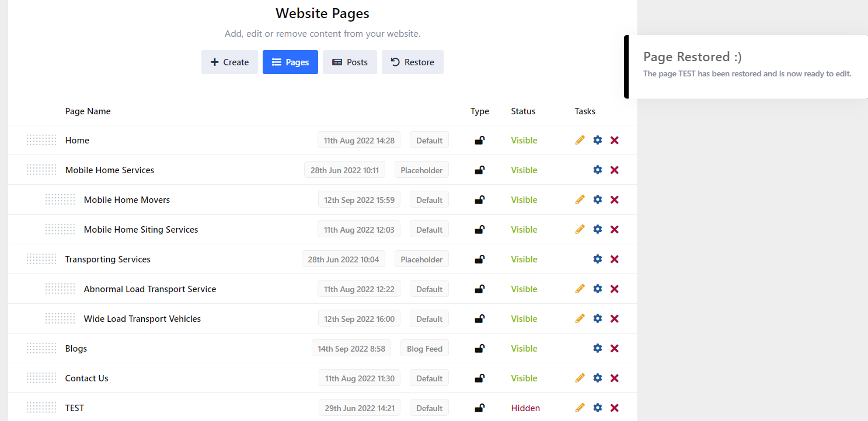
Task: Grab the drag handle of Home row
Action: 41,140
